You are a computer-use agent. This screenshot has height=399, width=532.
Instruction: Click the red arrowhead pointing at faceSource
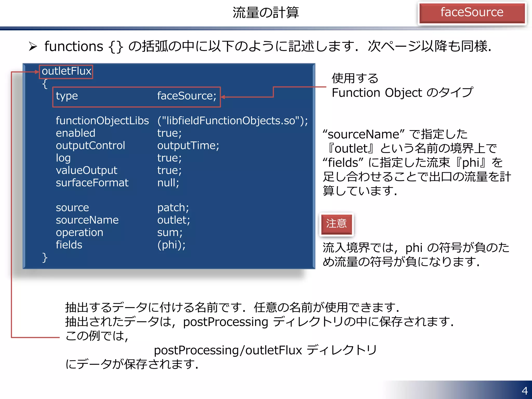click(223, 97)
